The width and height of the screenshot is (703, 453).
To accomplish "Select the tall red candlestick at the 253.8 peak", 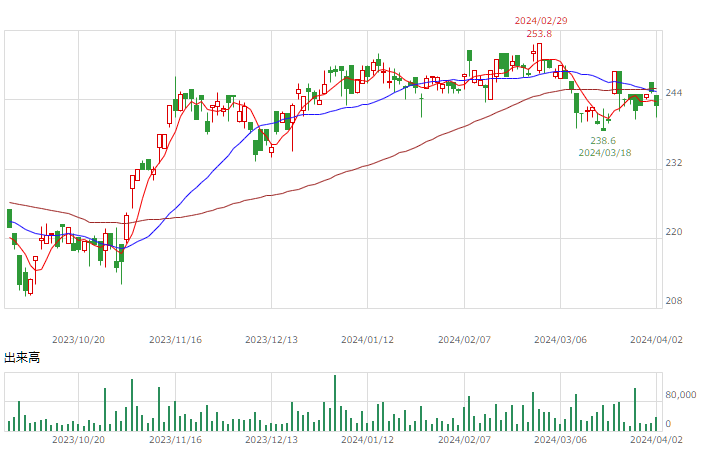I will (539, 57).
